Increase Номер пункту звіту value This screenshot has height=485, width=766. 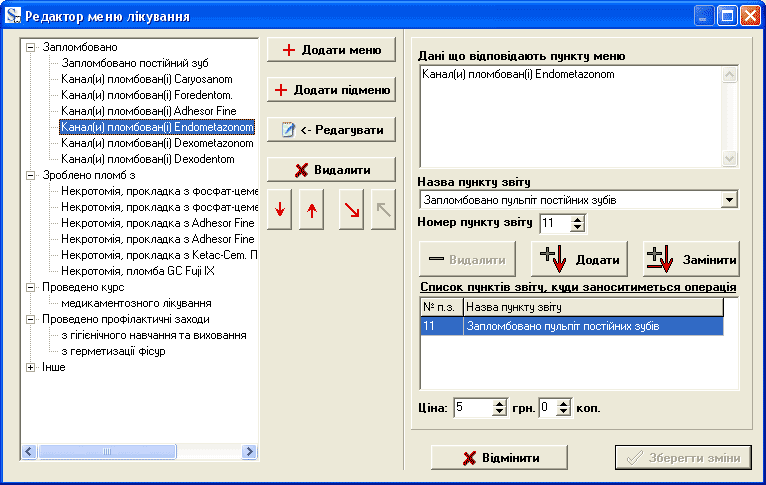577,219
